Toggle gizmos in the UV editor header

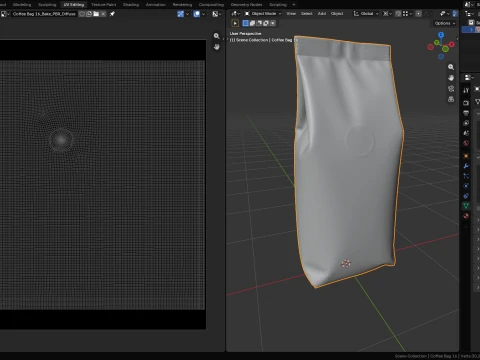click(x=181, y=14)
